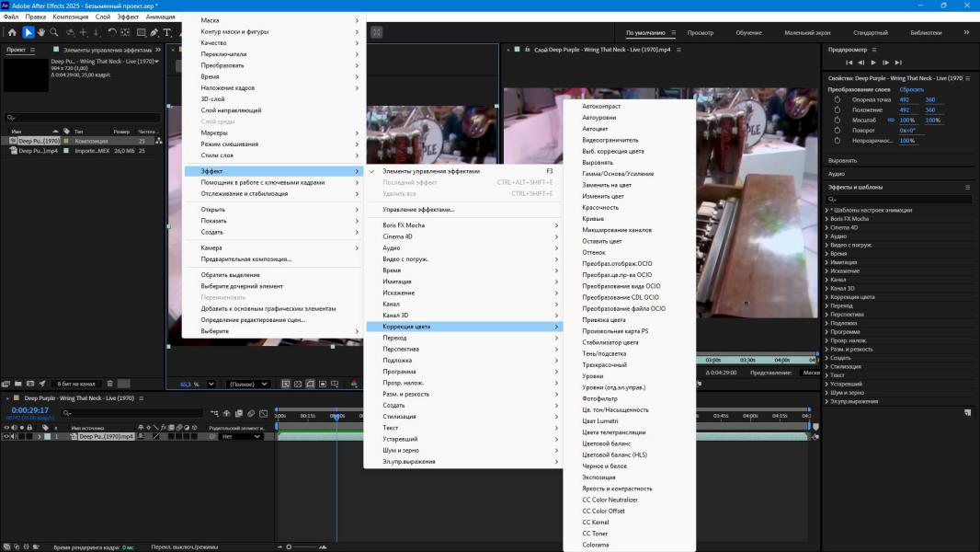
Task: Click the trash icon in Project panel
Action: [x=110, y=383]
